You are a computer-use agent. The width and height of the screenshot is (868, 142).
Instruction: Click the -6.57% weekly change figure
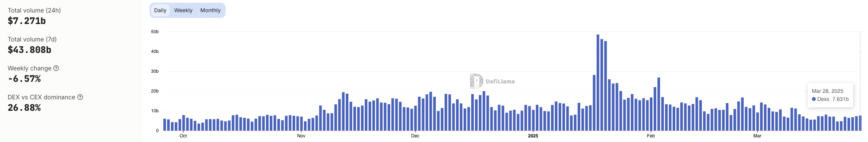tap(24, 79)
